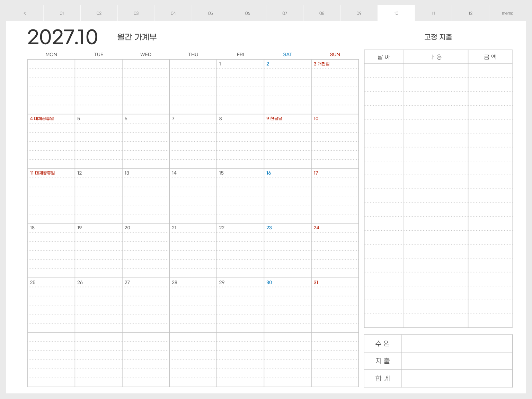Click the 지출 row label
Viewport: 532px width, 399px height.
[383, 361]
